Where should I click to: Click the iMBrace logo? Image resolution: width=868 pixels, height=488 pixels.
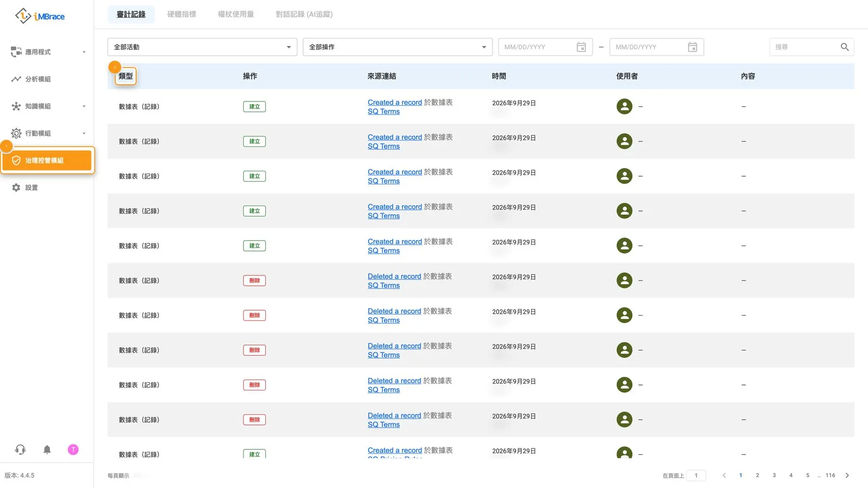(x=40, y=16)
